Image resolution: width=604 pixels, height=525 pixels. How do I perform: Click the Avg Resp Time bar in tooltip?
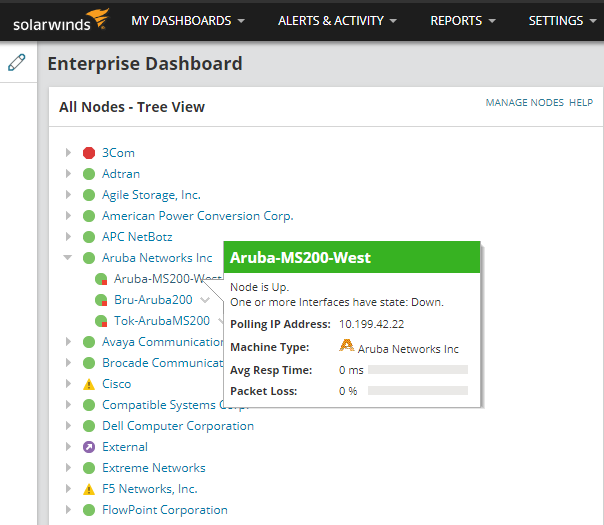point(418,370)
